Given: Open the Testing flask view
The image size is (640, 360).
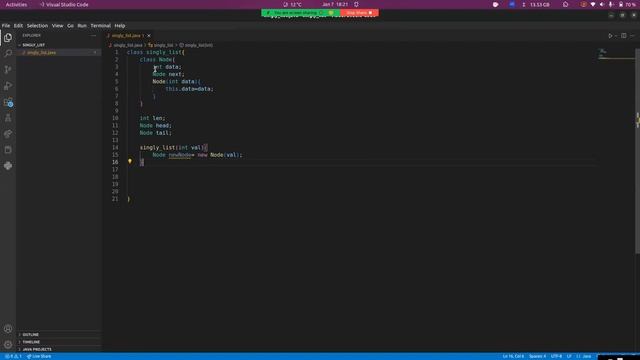Looking at the screenshot, I should click(8, 118).
